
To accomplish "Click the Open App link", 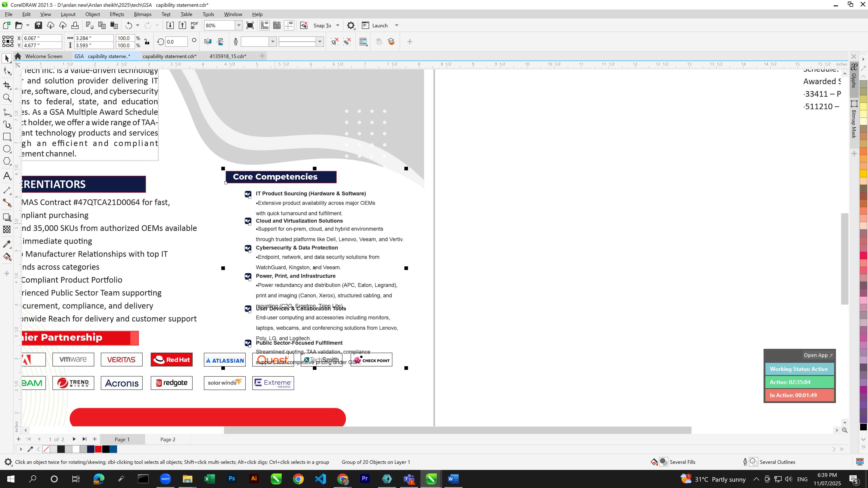I will [x=818, y=355].
